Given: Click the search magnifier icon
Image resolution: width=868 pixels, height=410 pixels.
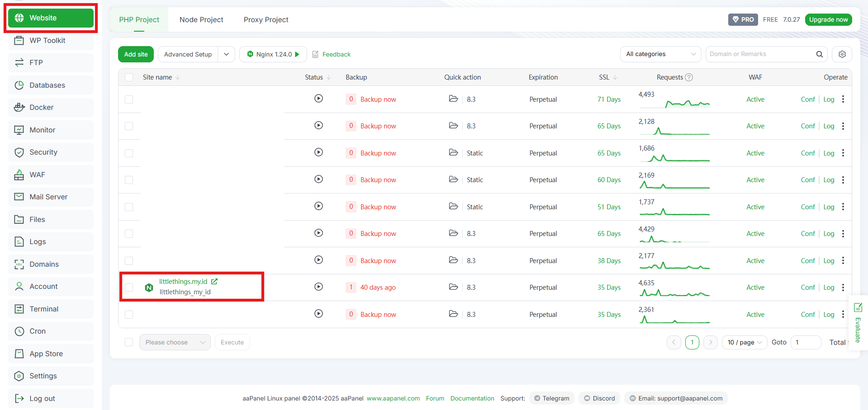Looking at the screenshot, I should [x=819, y=54].
